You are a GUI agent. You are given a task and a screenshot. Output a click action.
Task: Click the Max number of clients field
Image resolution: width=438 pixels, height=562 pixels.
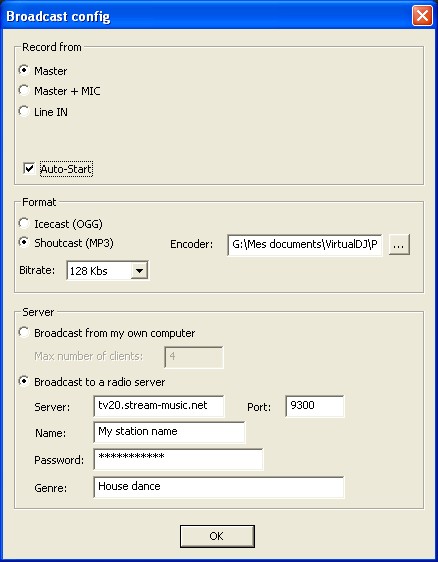pos(194,357)
